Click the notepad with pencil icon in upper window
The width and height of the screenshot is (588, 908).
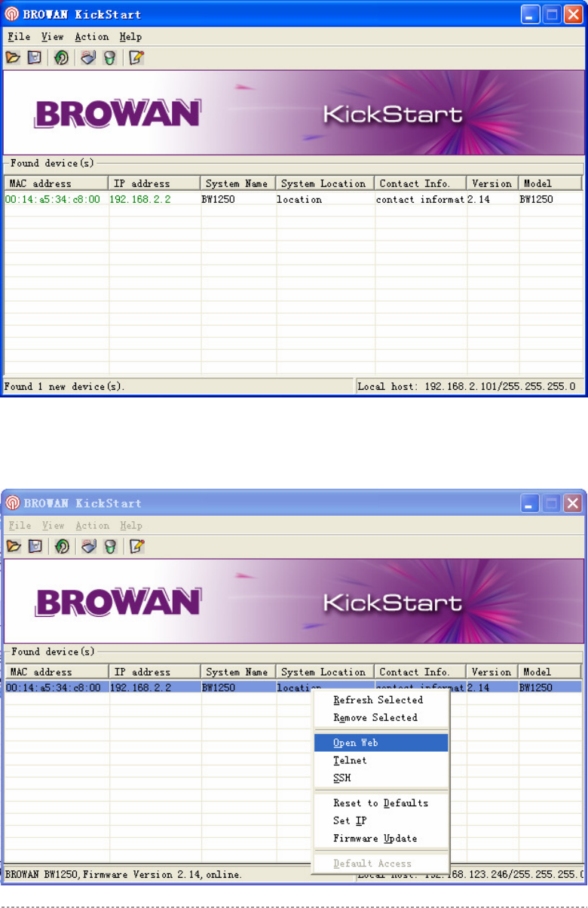point(136,57)
